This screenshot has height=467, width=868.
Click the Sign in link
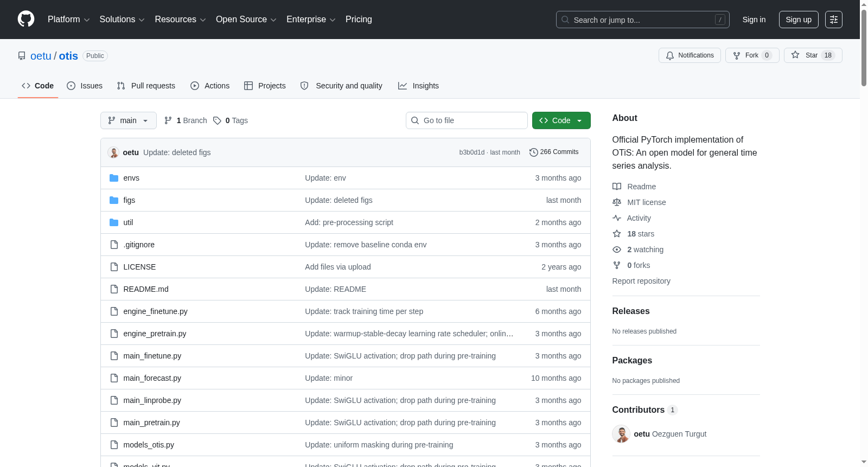[754, 20]
